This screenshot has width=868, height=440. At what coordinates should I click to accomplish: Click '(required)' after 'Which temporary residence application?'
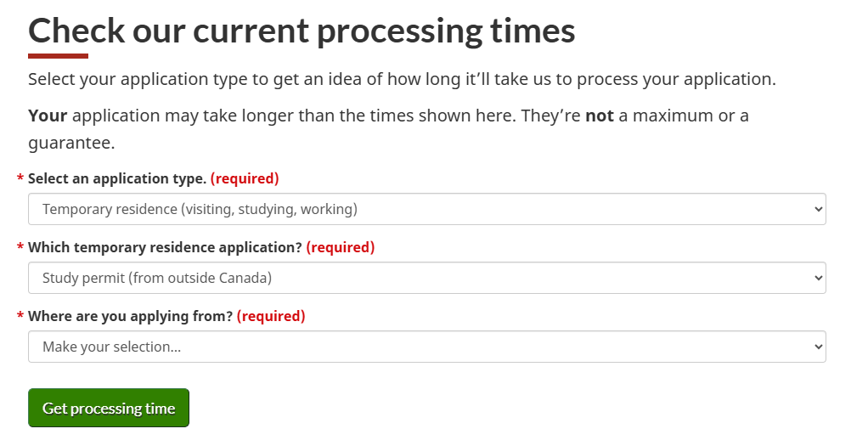point(340,248)
